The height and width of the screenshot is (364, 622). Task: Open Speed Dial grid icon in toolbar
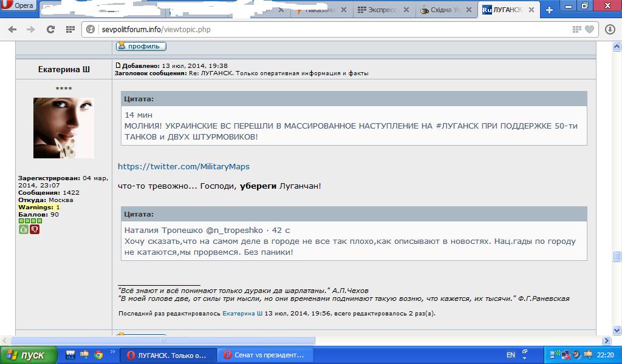(x=70, y=29)
